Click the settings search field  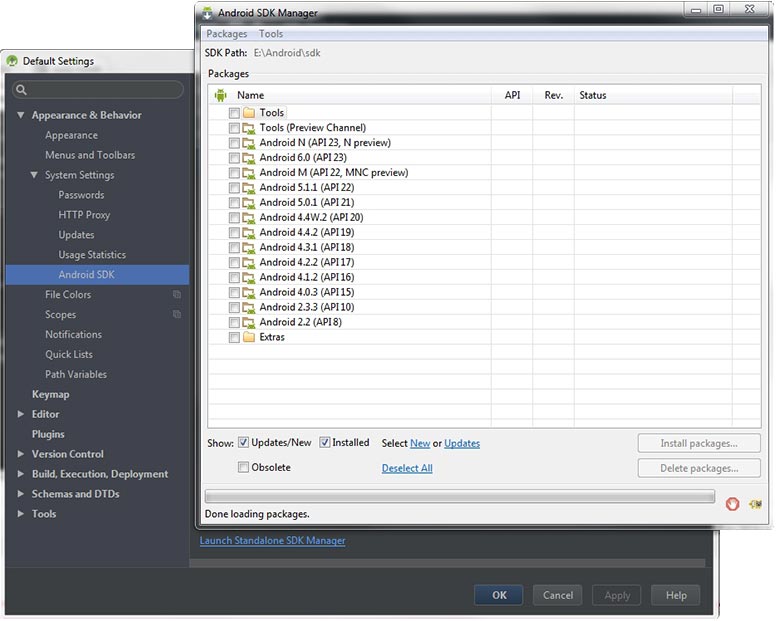pos(98,90)
